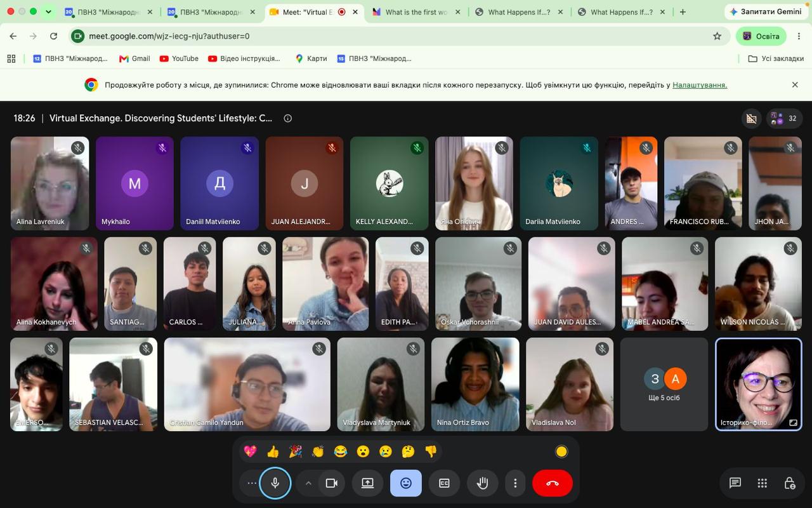The image size is (812, 508).
Task: Click the Налаштування link
Action: [700, 84]
